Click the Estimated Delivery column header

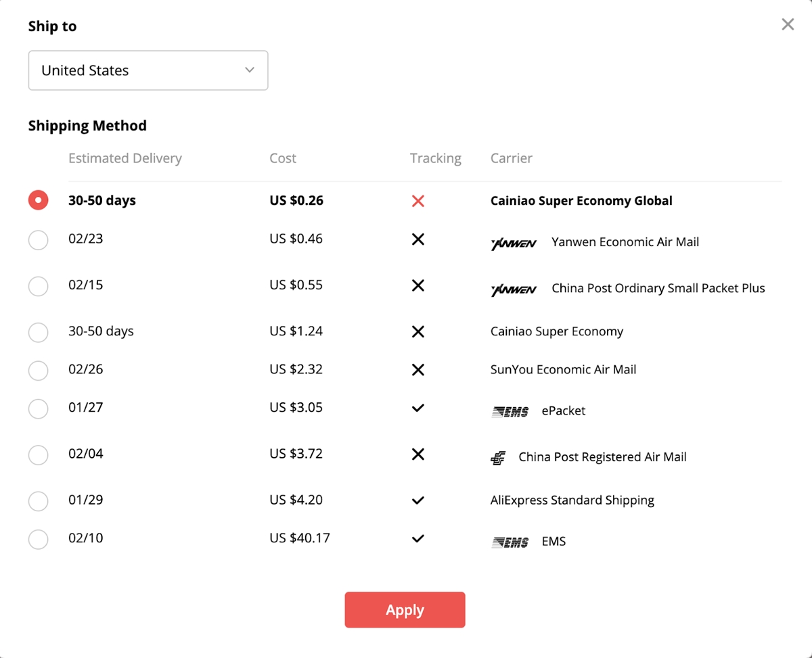coord(125,158)
